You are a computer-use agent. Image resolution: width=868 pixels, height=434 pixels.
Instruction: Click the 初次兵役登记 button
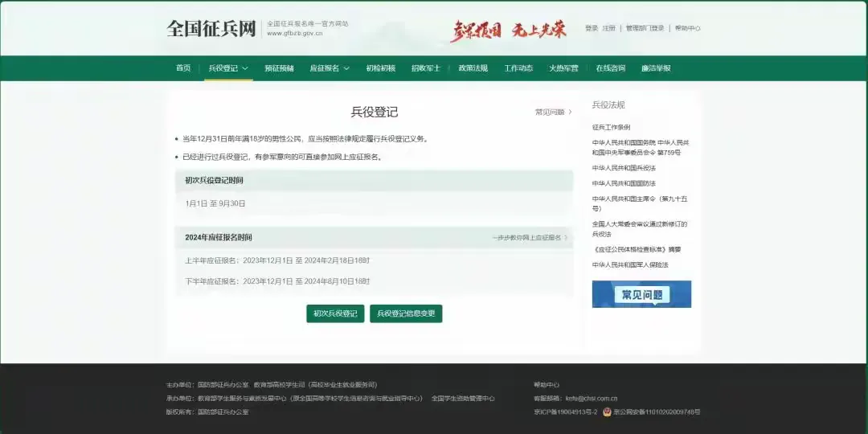click(335, 313)
